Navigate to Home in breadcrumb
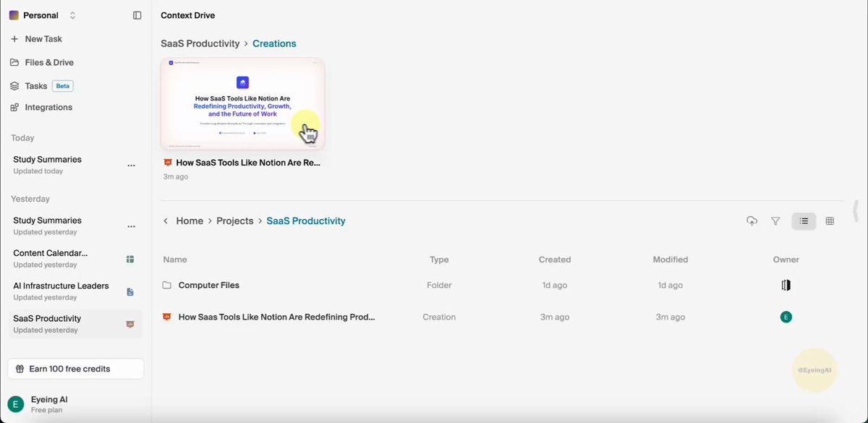868x423 pixels. 190,221
